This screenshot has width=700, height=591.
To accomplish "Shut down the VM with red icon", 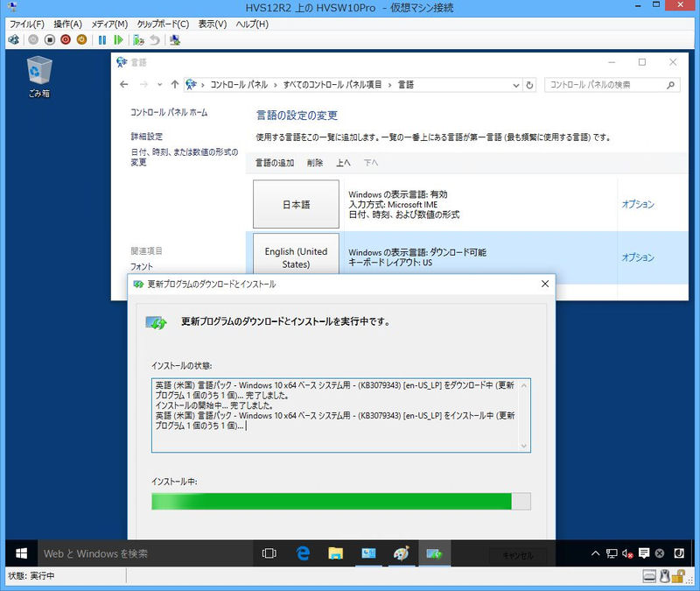I will (66, 39).
